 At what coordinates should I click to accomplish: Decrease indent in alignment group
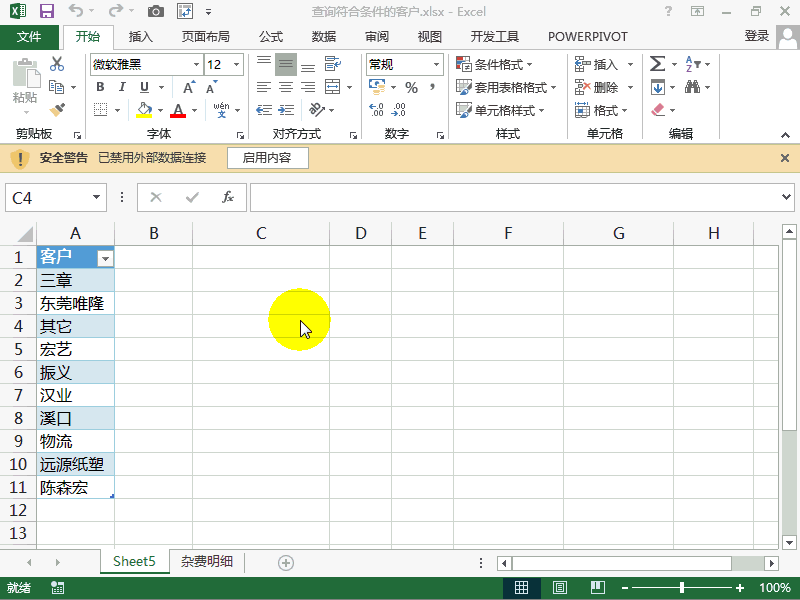pyautogui.click(x=264, y=110)
